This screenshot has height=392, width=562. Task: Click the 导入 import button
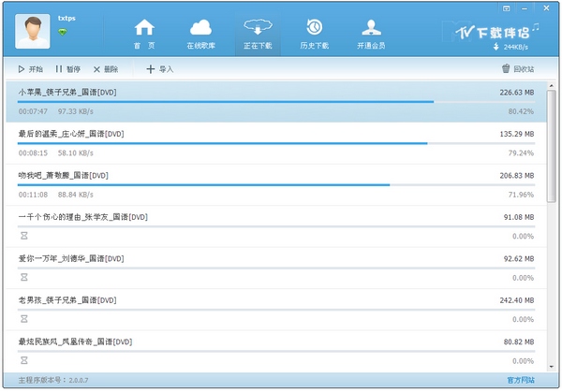[x=160, y=69]
